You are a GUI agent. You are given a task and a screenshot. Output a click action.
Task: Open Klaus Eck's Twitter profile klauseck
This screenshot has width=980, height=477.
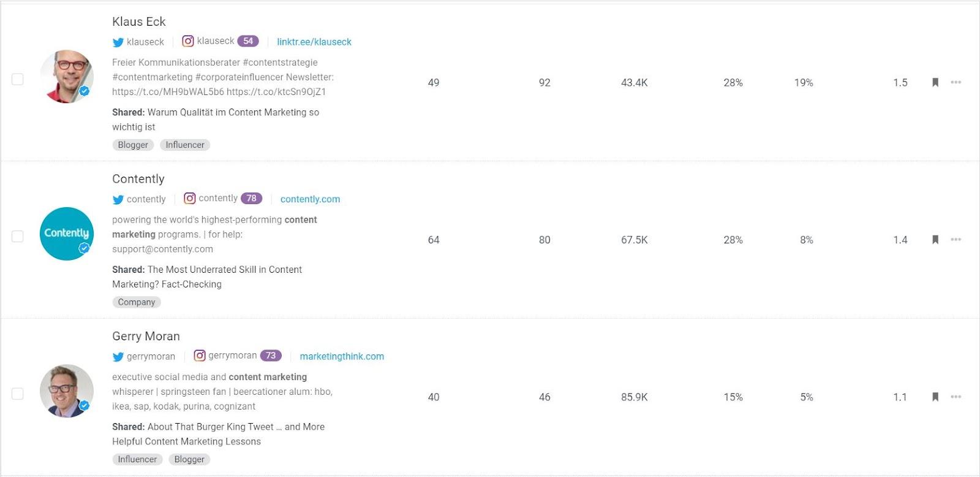point(145,42)
